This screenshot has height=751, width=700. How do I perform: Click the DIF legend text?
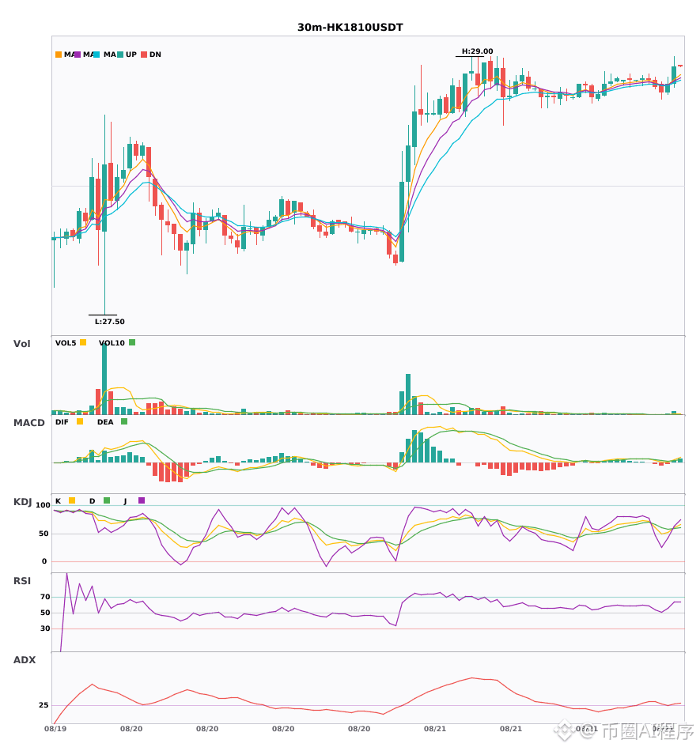(x=62, y=422)
